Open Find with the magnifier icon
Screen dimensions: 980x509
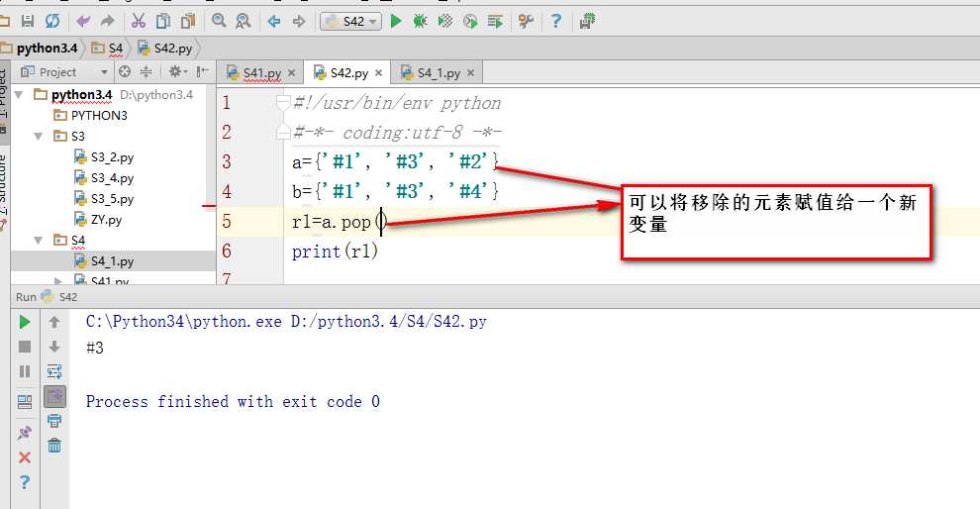click(219, 21)
